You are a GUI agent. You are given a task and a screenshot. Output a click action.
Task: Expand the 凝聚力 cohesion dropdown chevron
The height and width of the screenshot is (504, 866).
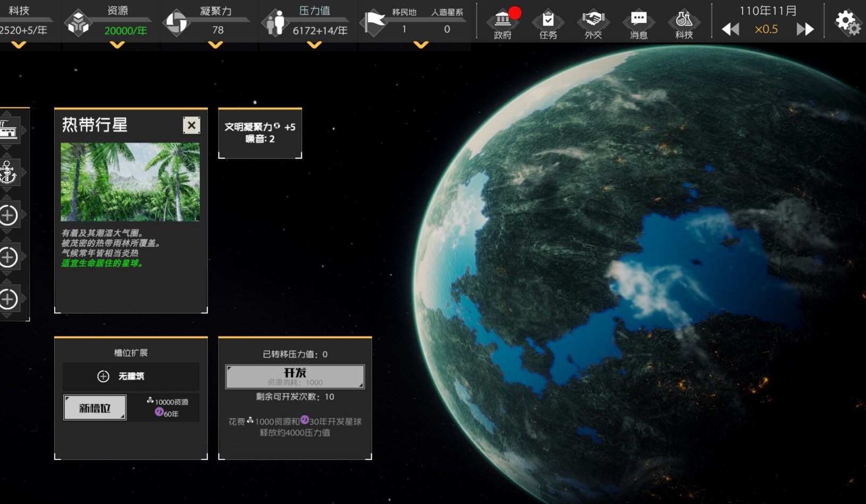point(215,45)
